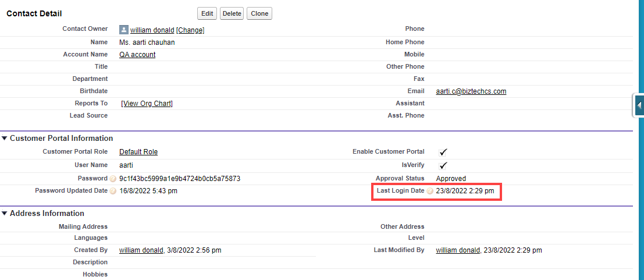
Task: Open Last Modified By william donald link
Action: (458, 250)
